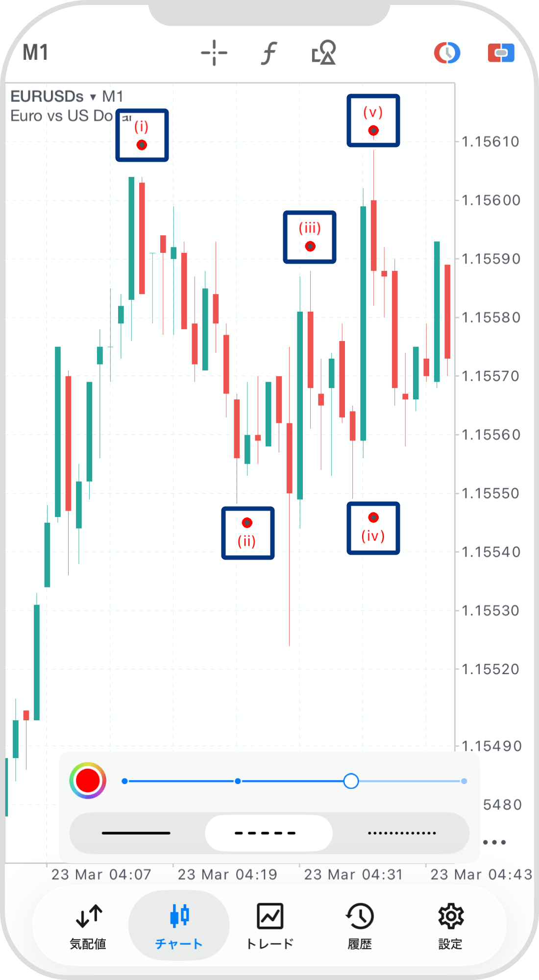This screenshot has height=980, width=539.
Task: Expand the three-dots more options
Action: pyautogui.click(x=494, y=842)
